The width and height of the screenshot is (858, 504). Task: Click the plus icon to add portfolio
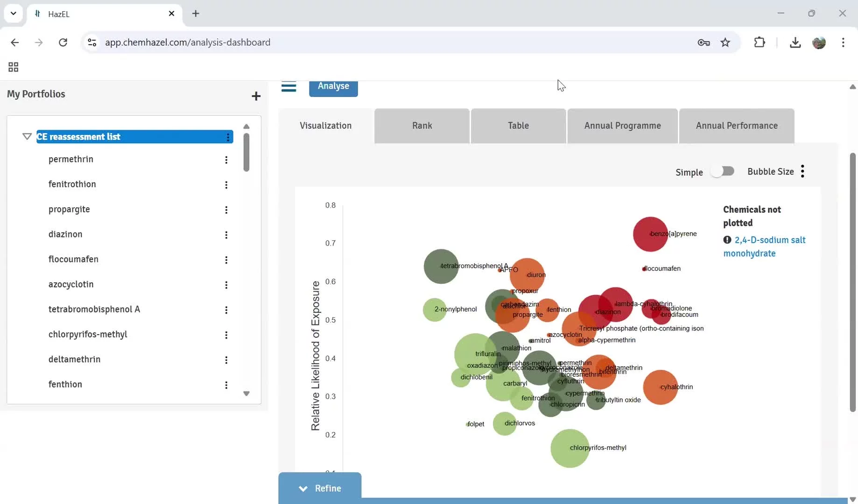pyautogui.click(x=256, y=96)
